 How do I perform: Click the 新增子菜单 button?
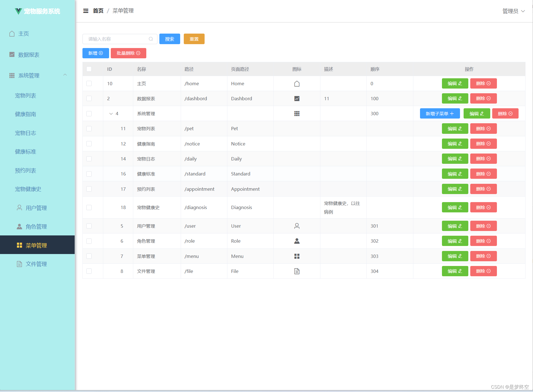click(440, 114)
